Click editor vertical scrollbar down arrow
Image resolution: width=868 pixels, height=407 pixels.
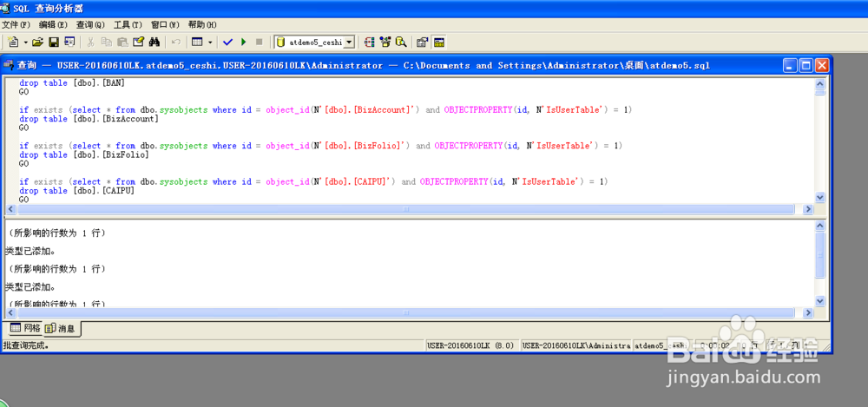click(820, 198)
